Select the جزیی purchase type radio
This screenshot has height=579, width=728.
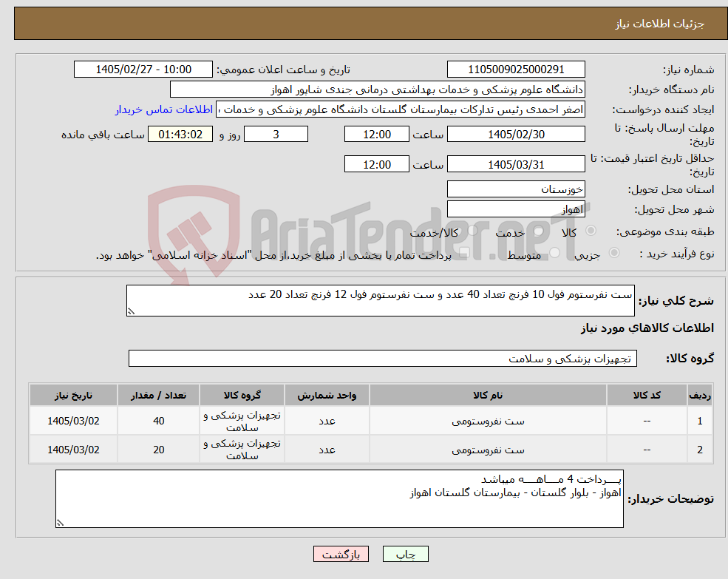pos(613,253)
